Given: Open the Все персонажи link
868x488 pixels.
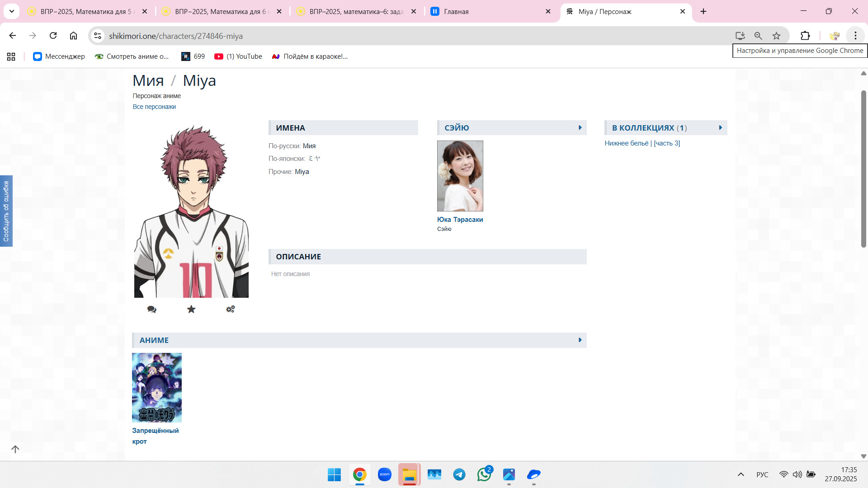Looking at the screenshot, I should pos(154,107).
